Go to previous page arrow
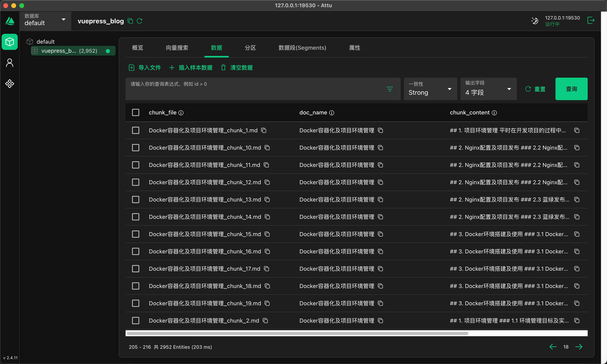 tap(553, 347)
